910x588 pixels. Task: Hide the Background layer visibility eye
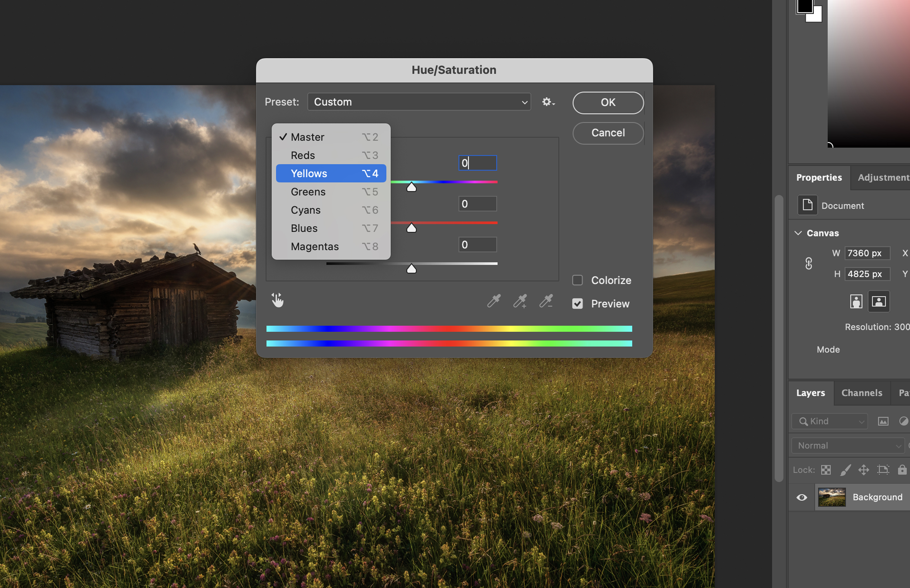(x=801, y=497)
